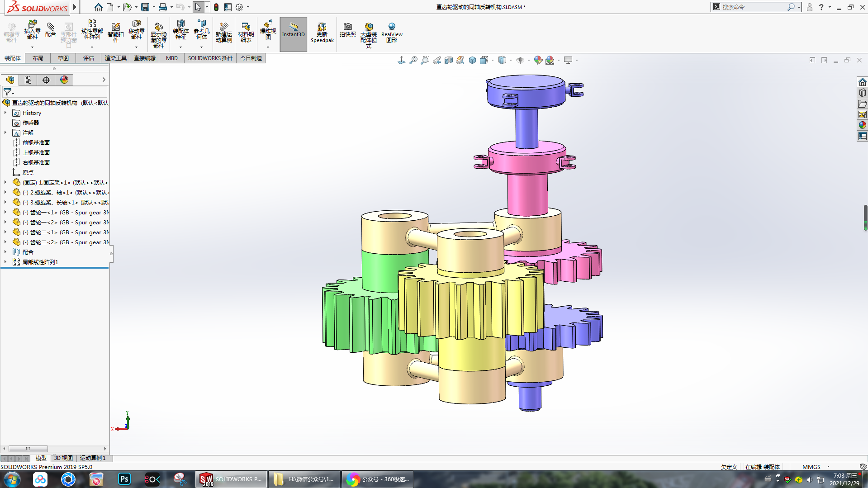
Task: Expand the 配合 mates folder
Action: [x=5, y=252]
